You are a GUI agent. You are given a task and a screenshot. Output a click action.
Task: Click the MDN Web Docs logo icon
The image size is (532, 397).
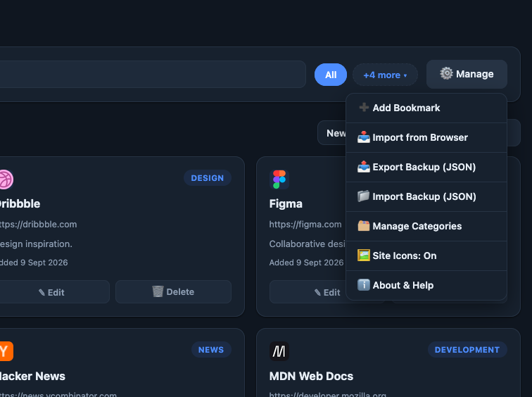click(x=279, y=351)
